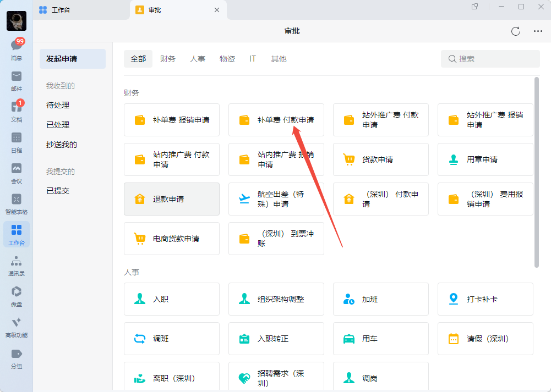Click the 搜索 search field

[490, 59]
